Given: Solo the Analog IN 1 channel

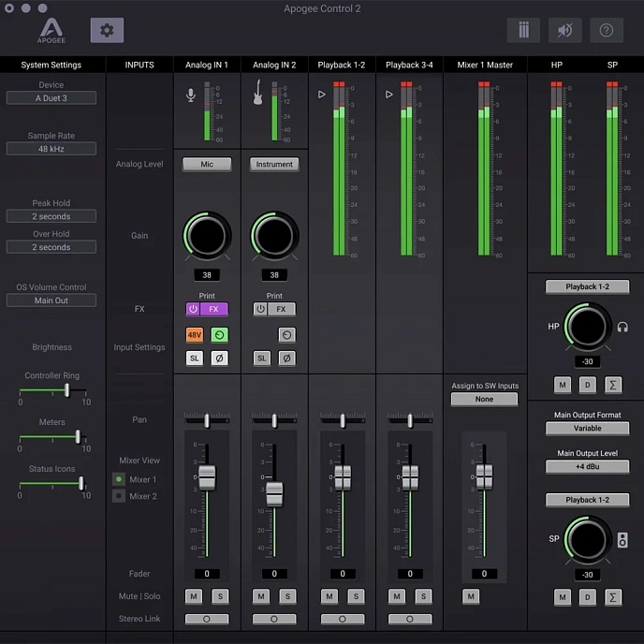Looking at the screenshot, I should [x=220, y=596].
